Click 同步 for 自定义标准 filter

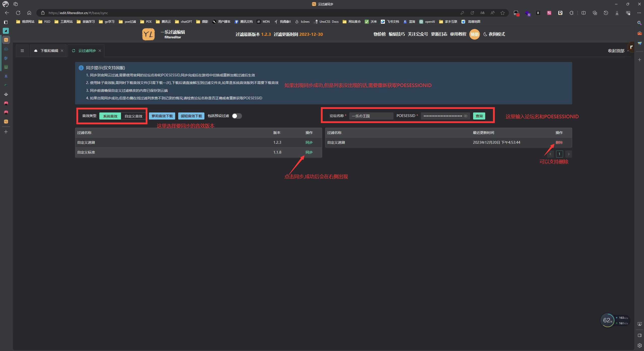pyautogui.click(x=309, y=152)
